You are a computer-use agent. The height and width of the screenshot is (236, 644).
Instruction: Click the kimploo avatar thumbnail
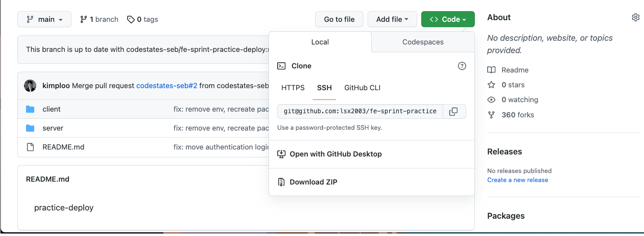30,86
